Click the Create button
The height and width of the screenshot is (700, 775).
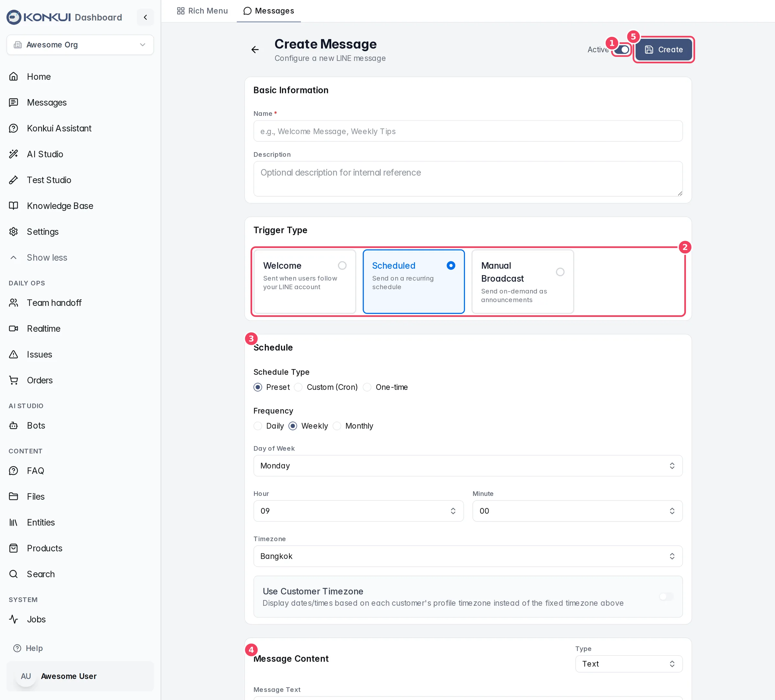pyautogui.click(x=664, y=50)
